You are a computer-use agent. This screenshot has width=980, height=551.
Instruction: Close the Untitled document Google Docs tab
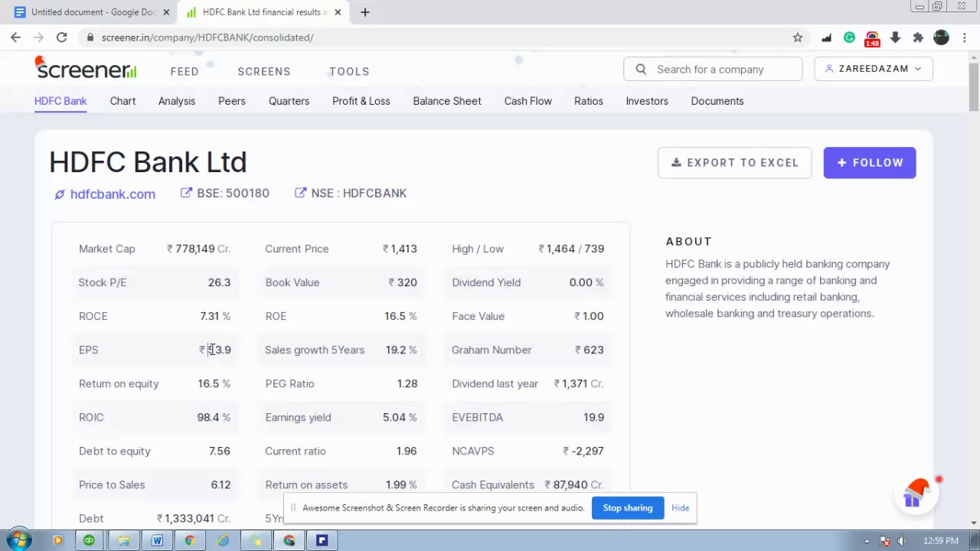tap(166, 12)
